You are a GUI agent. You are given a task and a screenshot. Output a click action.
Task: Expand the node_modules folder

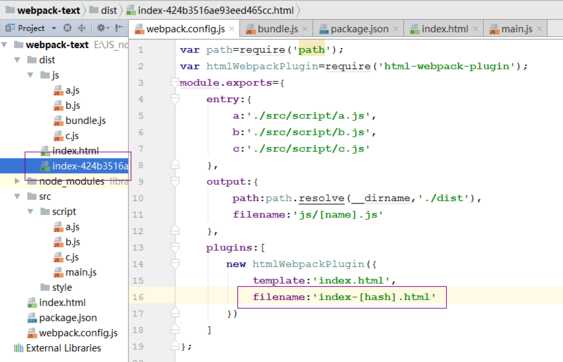coord(17,181)
